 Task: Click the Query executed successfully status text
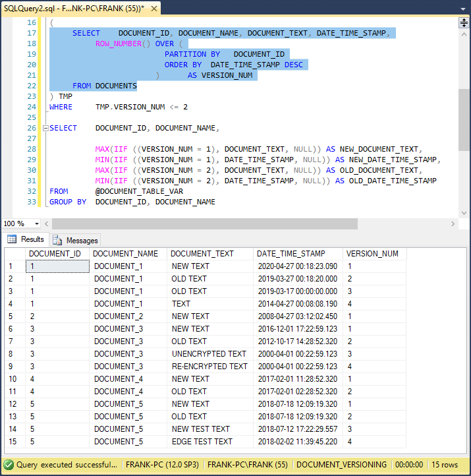pos(67,465)
